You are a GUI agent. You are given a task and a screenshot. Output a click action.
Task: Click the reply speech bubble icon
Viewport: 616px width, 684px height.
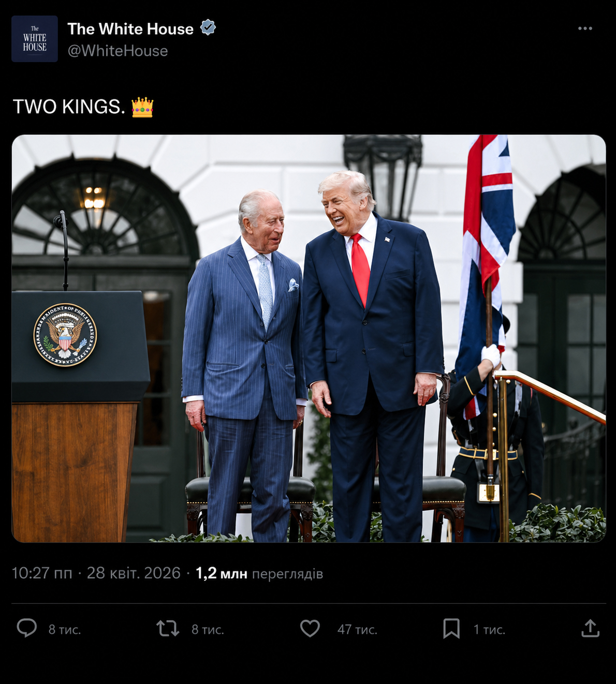(27, 628)
